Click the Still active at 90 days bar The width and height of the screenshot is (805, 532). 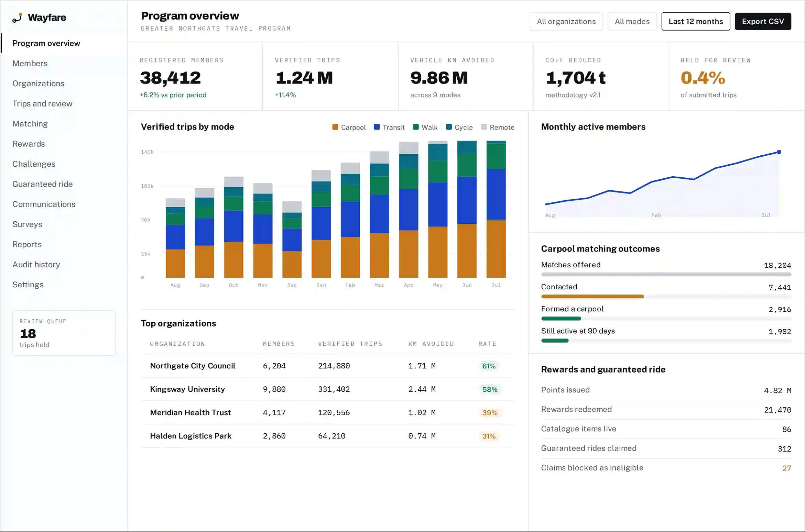666,341
